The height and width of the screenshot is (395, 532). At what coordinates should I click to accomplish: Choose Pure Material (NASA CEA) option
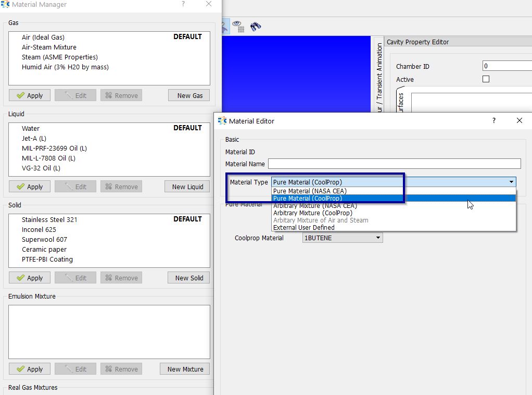[x=310, y=191]
